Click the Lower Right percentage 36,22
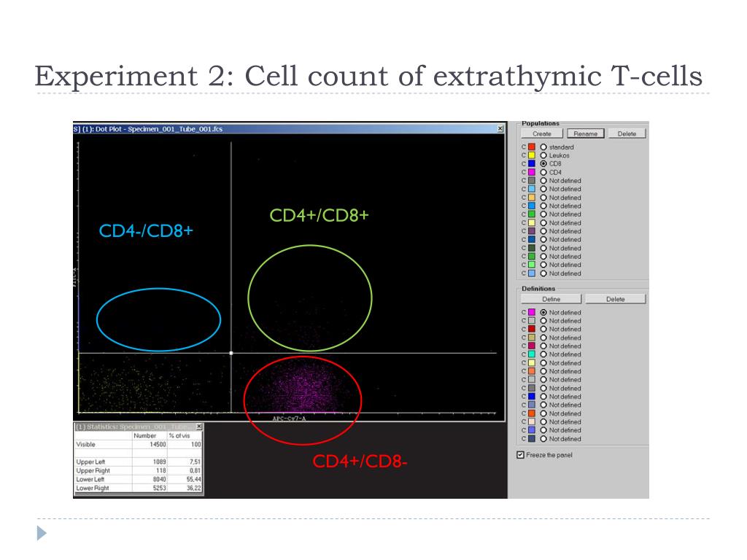The width and height of the screenshot is (747, 560). [193, 488]
